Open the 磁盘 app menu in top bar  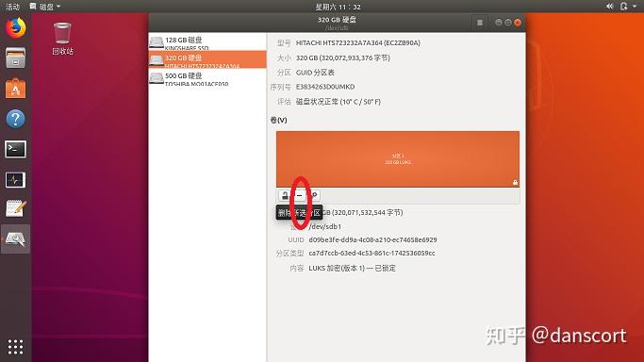45,7
